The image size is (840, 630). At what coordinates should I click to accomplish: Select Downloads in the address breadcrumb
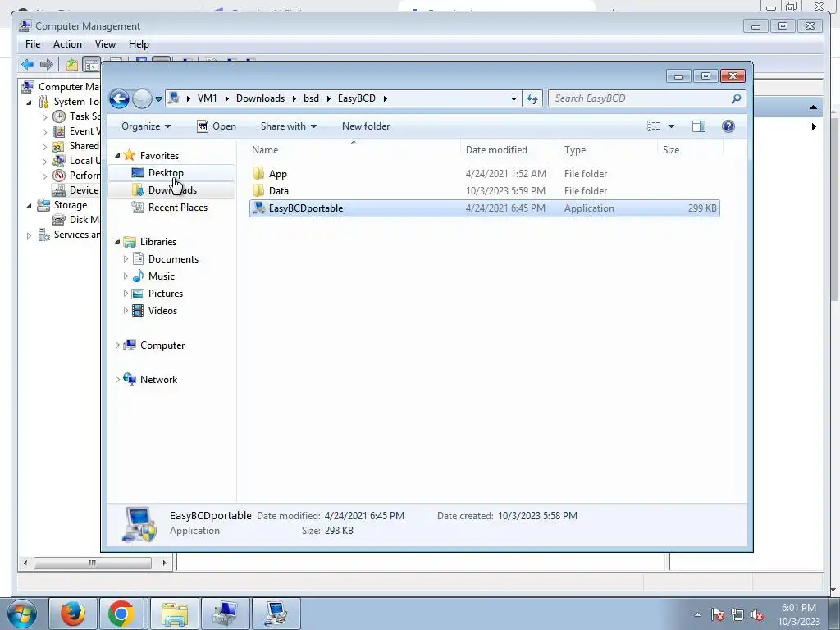coord(260,98)
